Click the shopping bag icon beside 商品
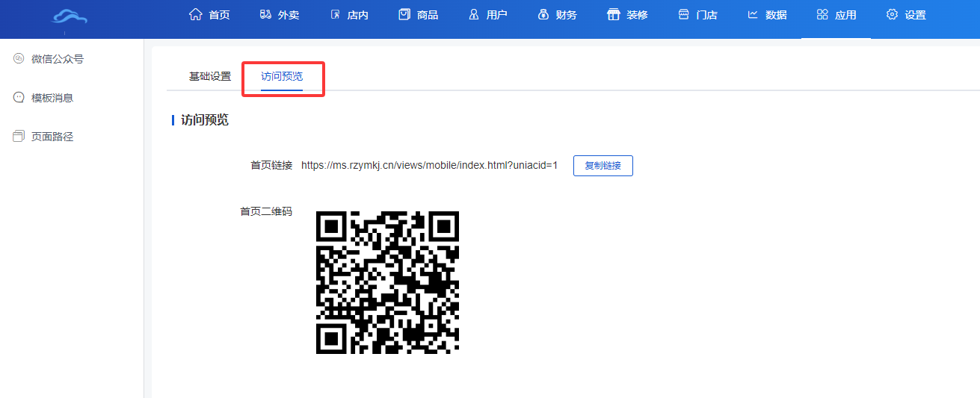Viewport: 980px width, 398px height. pyautogui.click(x=404, y=14)
